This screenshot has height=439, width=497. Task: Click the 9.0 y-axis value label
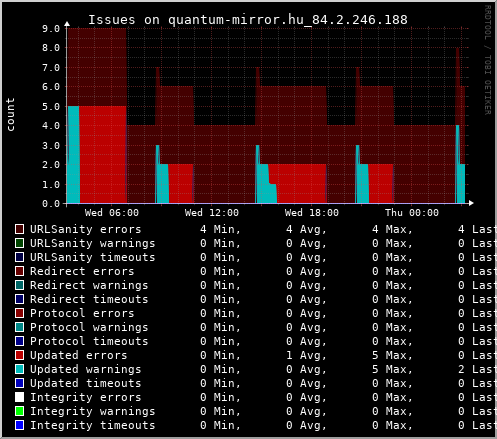click(51, 29)
